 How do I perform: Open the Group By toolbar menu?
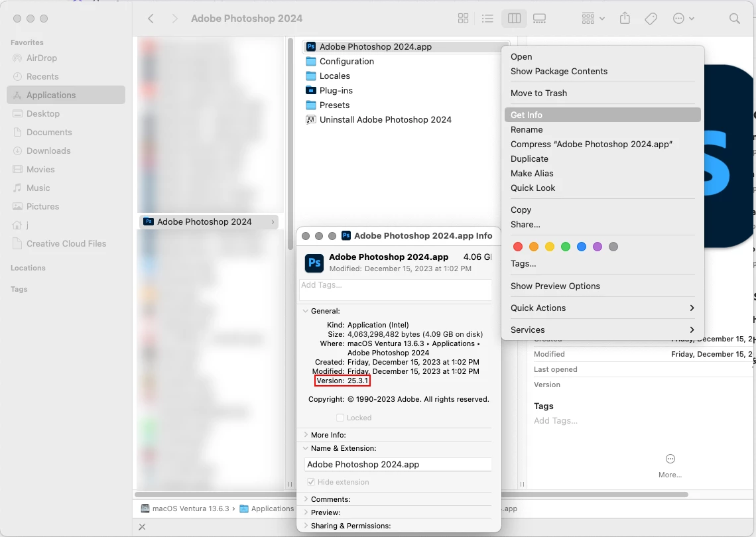[593, 19]
